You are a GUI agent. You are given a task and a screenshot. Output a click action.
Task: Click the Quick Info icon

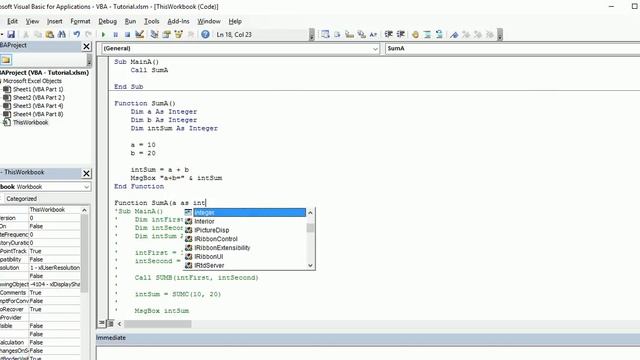click(349, 35)
